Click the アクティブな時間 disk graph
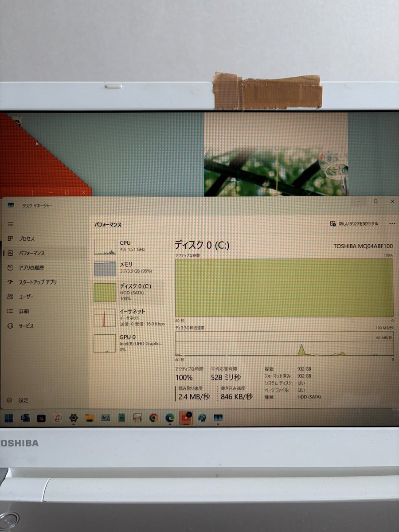Viewport: 399px width, 532px height. (x=284, y=288)
